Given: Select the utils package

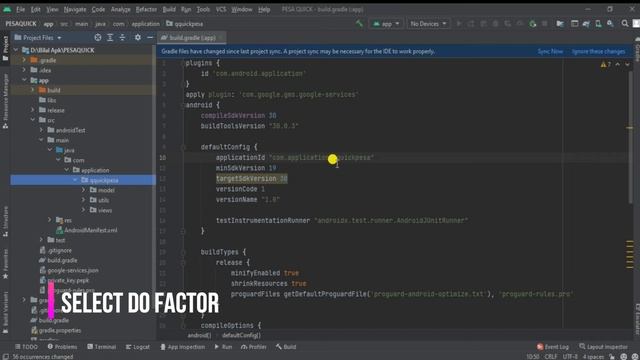Looking at the screenshot, I should coord(100,200).
